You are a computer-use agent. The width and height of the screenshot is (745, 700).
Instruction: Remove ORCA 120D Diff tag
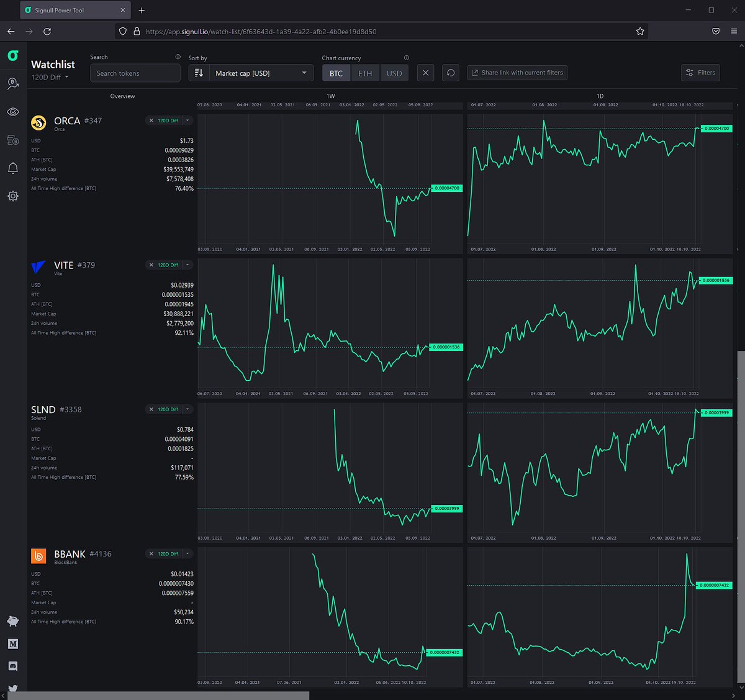(151, 120)
